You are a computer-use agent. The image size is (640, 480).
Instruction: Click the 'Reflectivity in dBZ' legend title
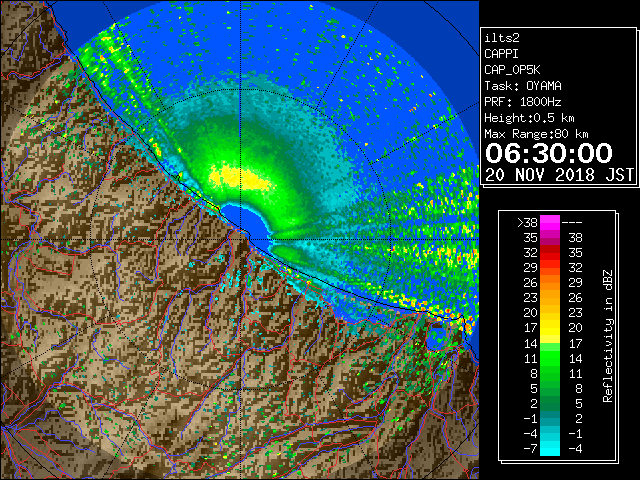click(x=608, y=336)
